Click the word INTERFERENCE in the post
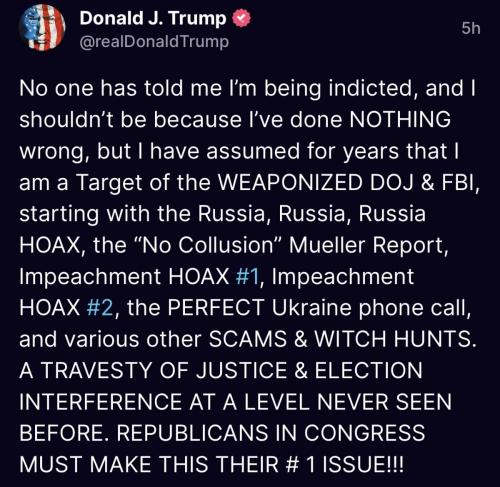 [x=100, y=401]
